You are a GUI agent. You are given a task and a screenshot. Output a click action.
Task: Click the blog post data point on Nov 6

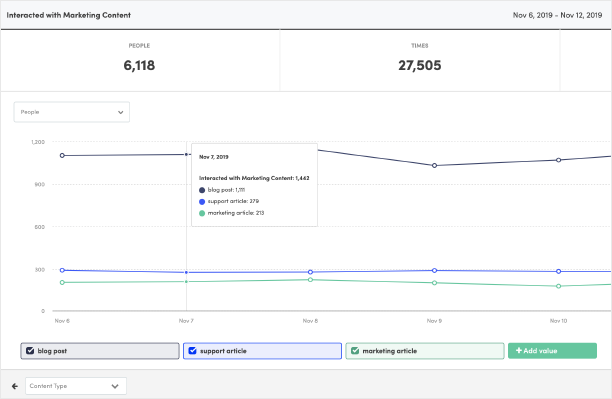62,155
